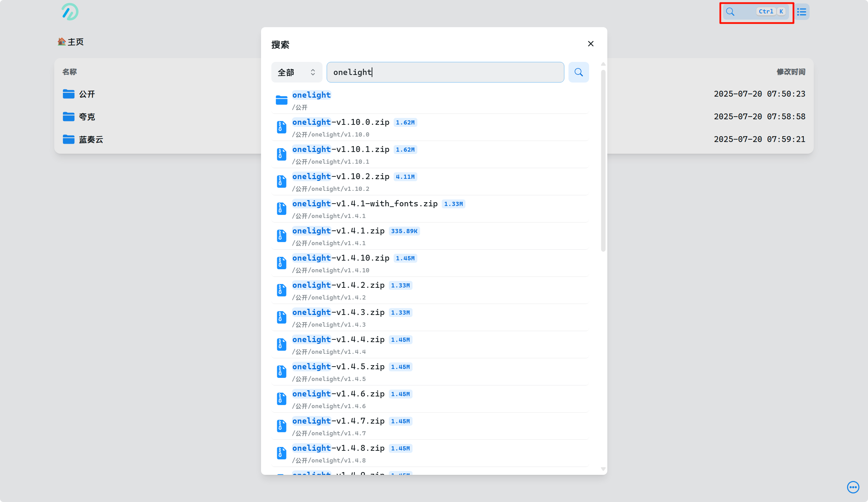This screenshot has height=502, width=868.
Task: Click the zip icon next to onelight-v1.10.0.zip
Action: (281, 127)
